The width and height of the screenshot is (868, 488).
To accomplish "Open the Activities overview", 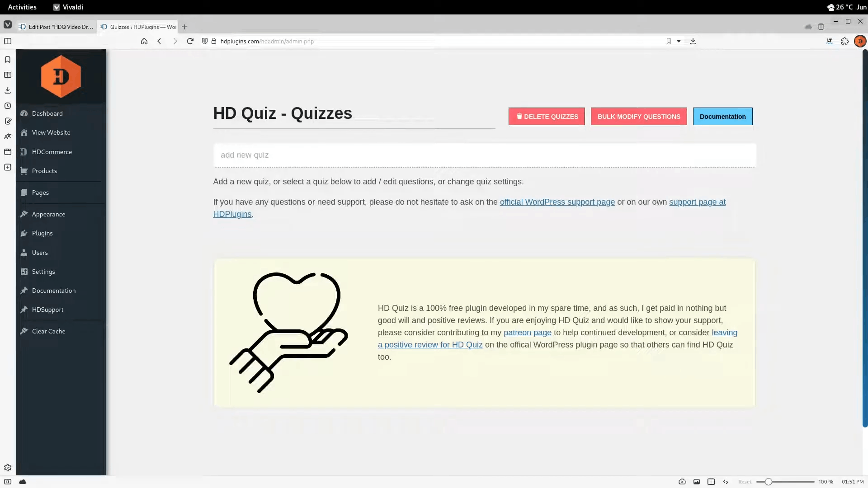I will tap(22, 7).
